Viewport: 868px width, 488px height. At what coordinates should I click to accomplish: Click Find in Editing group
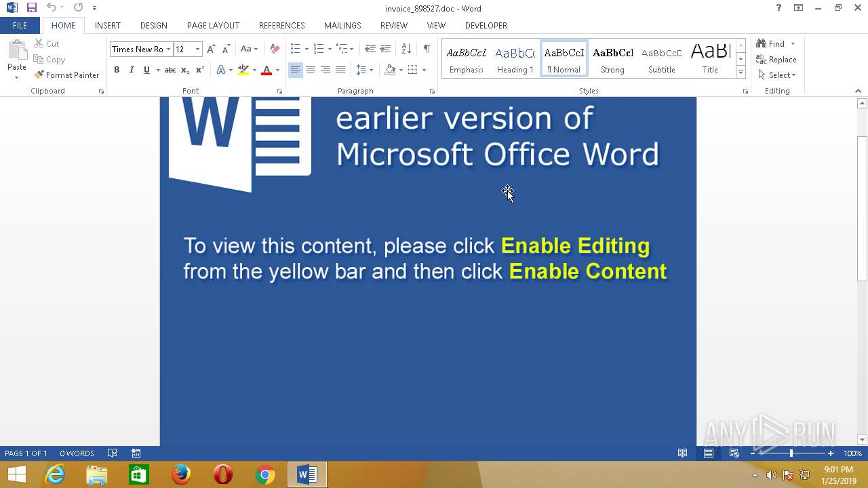pyautogui.click(x=771, y=43)
